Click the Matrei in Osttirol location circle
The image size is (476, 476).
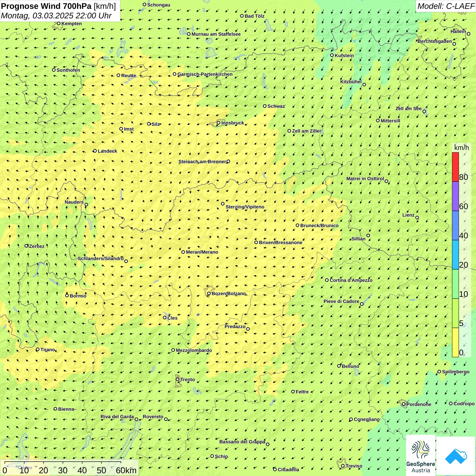387,181
